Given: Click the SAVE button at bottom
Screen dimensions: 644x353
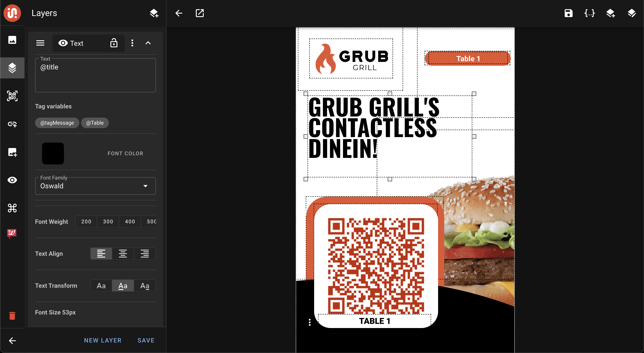Looking at the screenshot, I should click(x=146, y=340).
